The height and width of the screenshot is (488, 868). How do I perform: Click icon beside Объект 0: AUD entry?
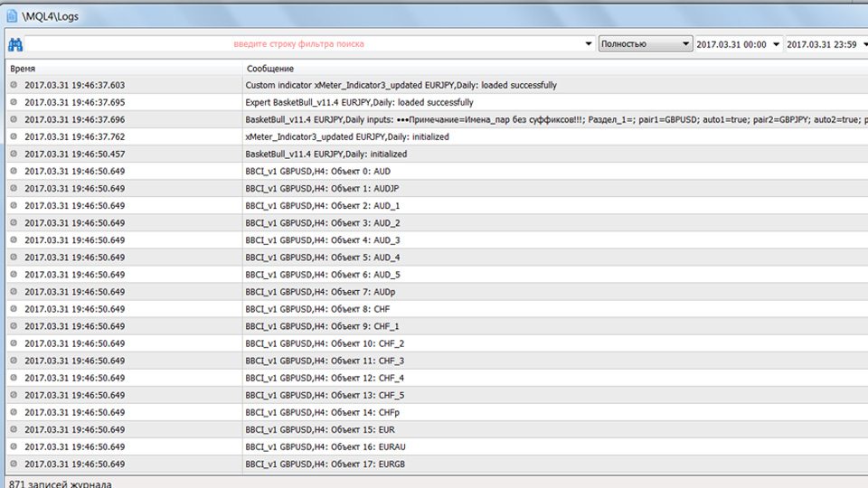[x=14, y=171]
